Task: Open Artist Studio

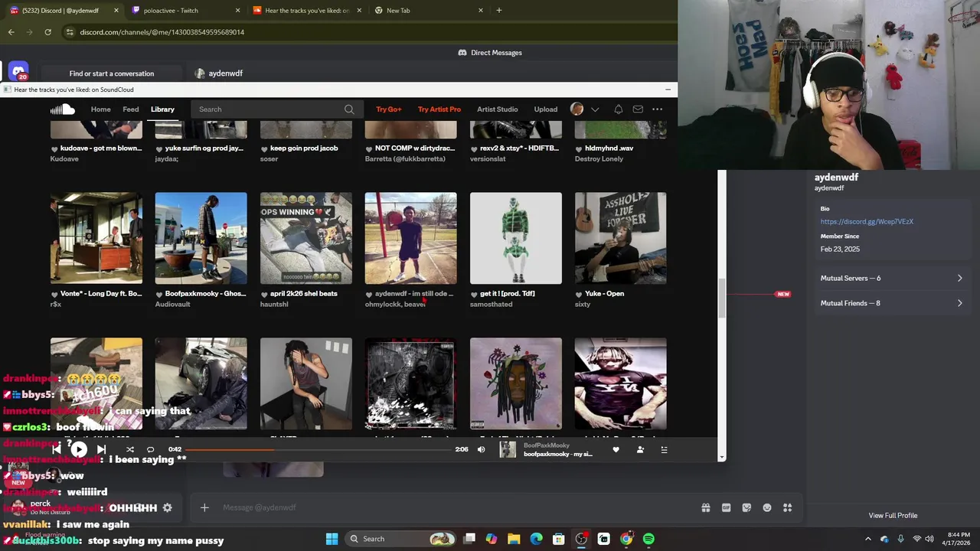Action: 497,109
